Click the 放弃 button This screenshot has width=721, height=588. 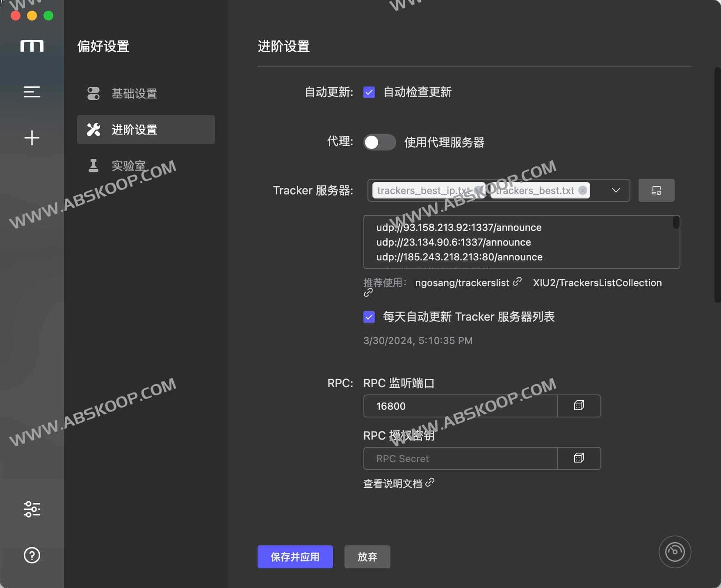(367, 557)
